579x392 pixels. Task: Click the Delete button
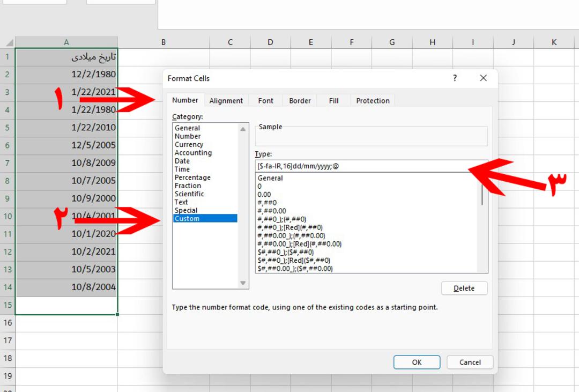click(464, 288)
